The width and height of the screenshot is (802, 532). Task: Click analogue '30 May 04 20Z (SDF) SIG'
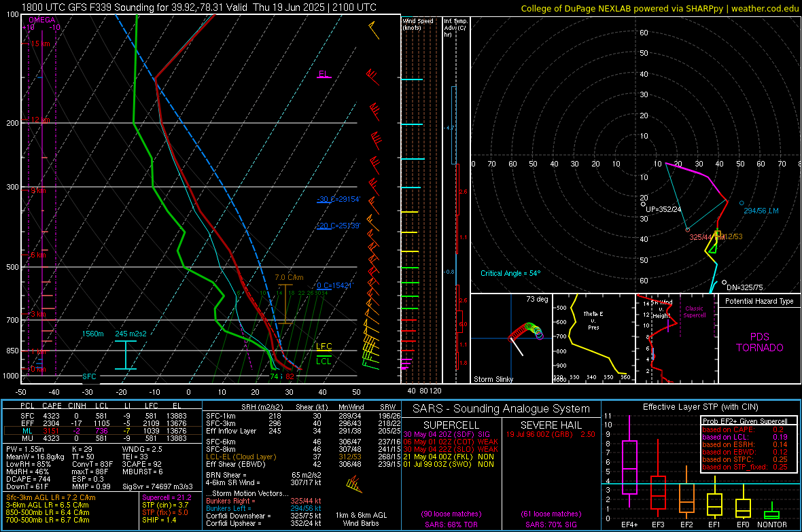[x=447, y=434]
